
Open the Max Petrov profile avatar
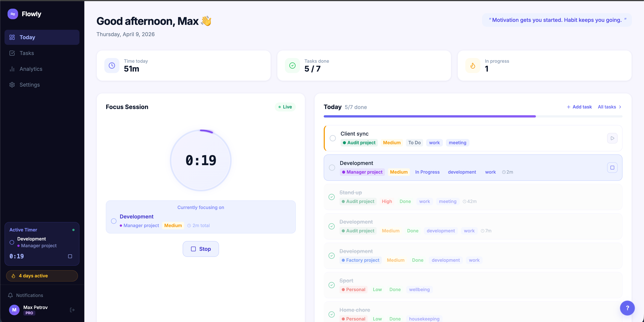pyautogui.click(x=14, y=310)
